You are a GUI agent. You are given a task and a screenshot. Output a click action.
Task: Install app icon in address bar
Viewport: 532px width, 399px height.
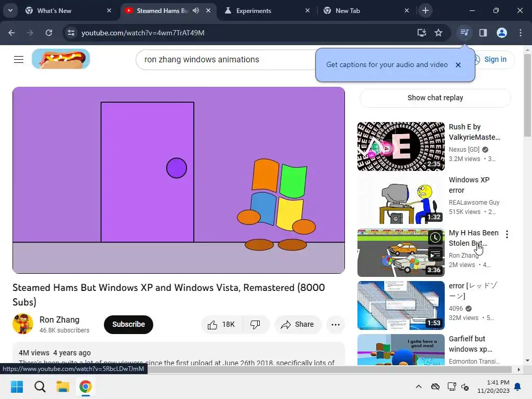[422, 33]
